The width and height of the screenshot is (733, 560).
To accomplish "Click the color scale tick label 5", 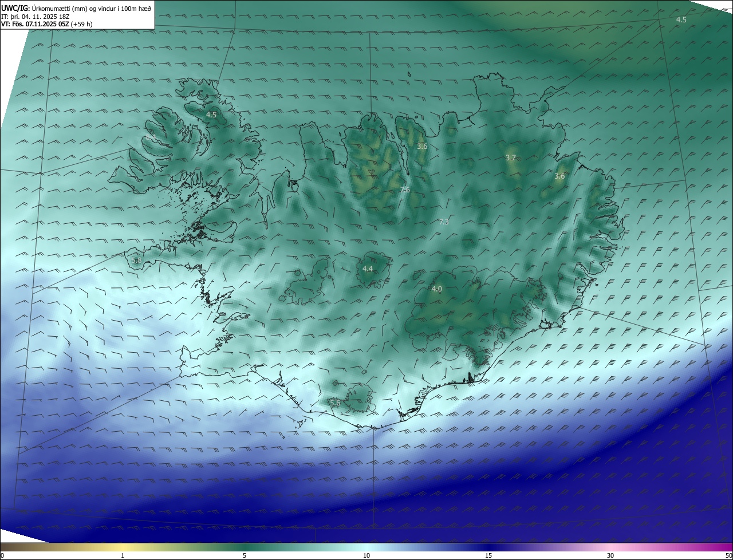I will click(245, 555).
